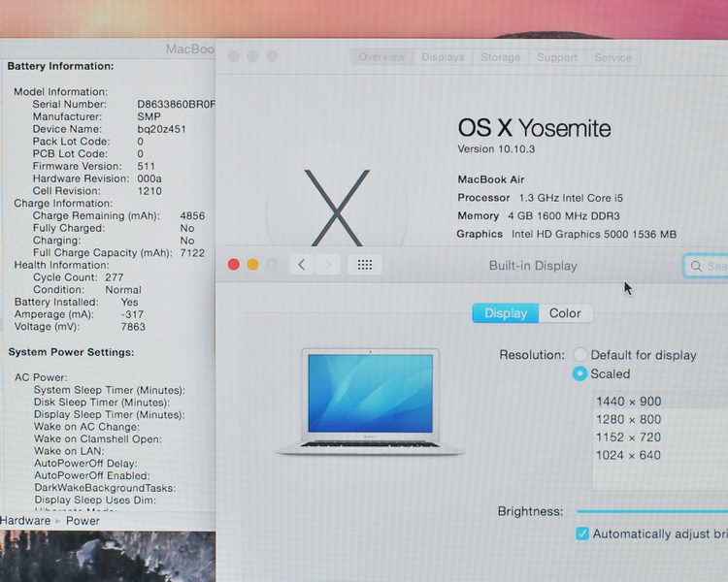Click Power in the System Report path bar

point(83,521)
